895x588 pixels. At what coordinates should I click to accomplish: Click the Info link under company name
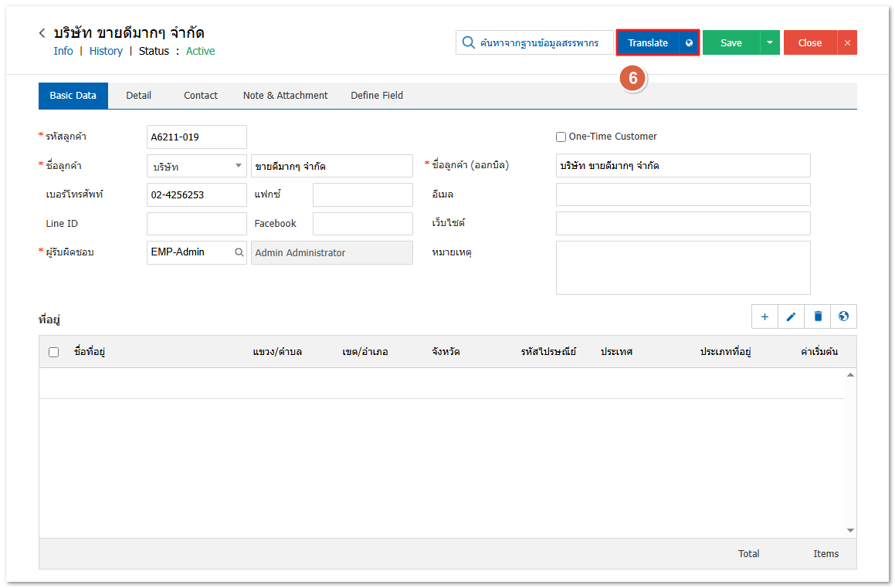click(63, 51)
